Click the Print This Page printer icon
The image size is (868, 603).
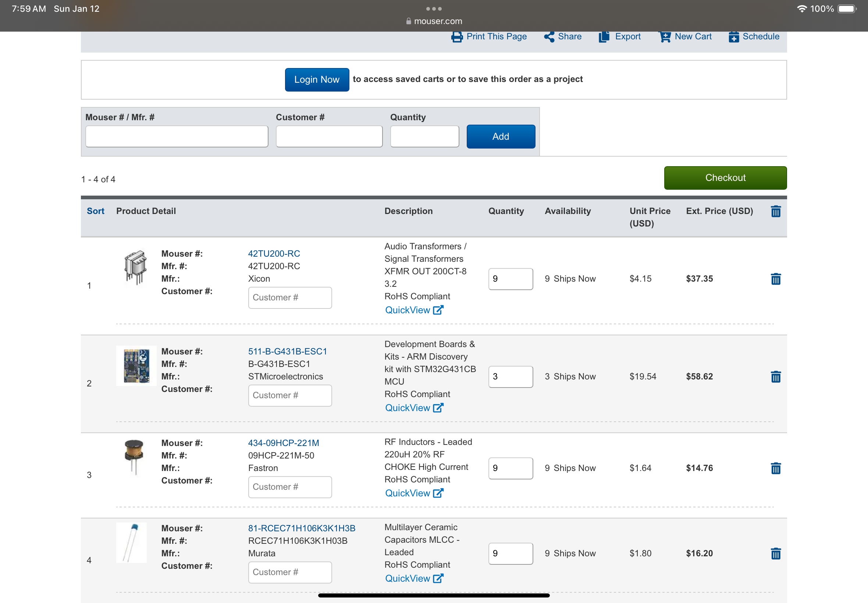457,37
